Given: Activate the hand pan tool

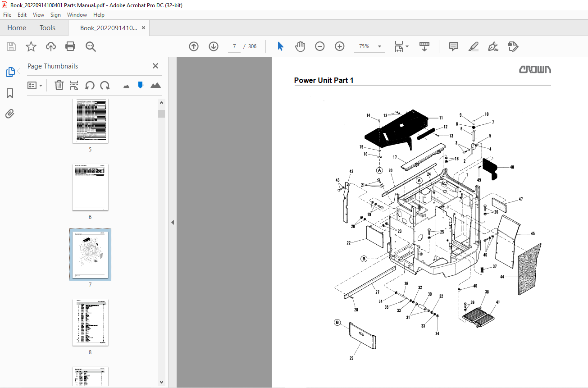Looking at the screenshot, I should [x=300, y=46].
